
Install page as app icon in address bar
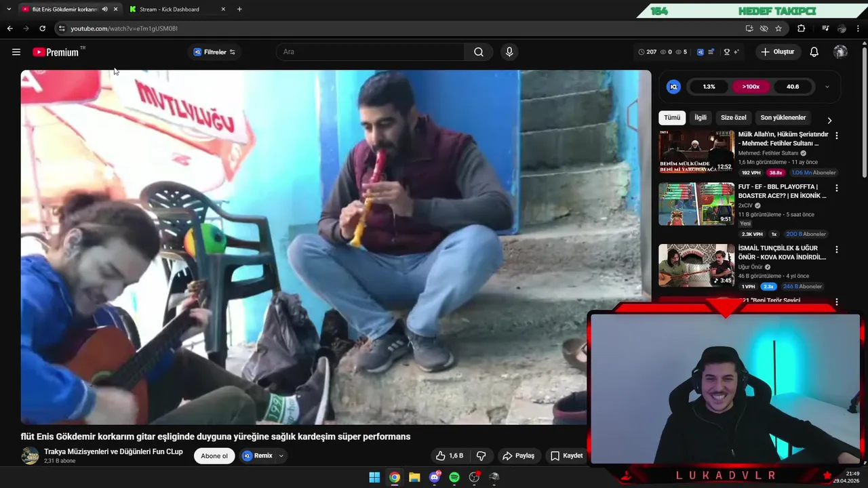[749, 28]
